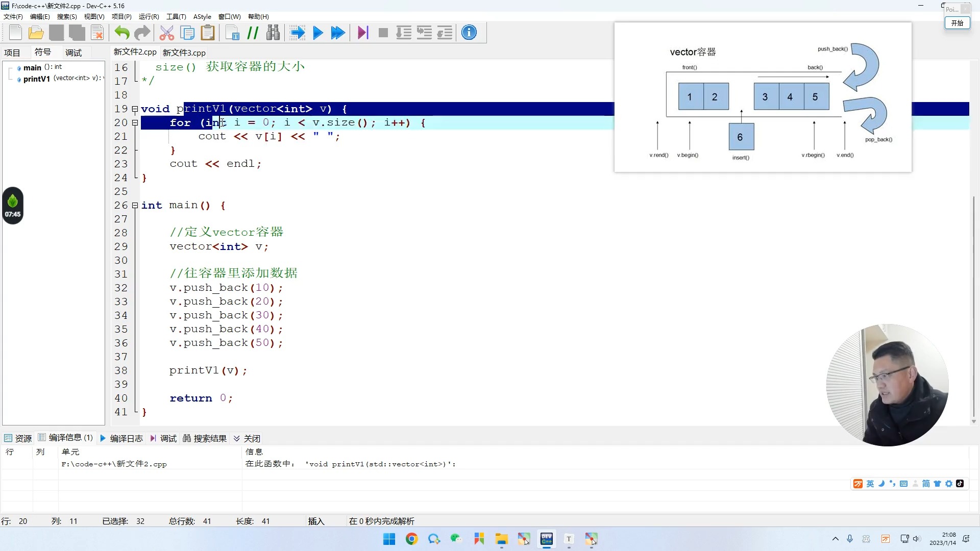Run program with blue play icon

(x=318, y=33)
